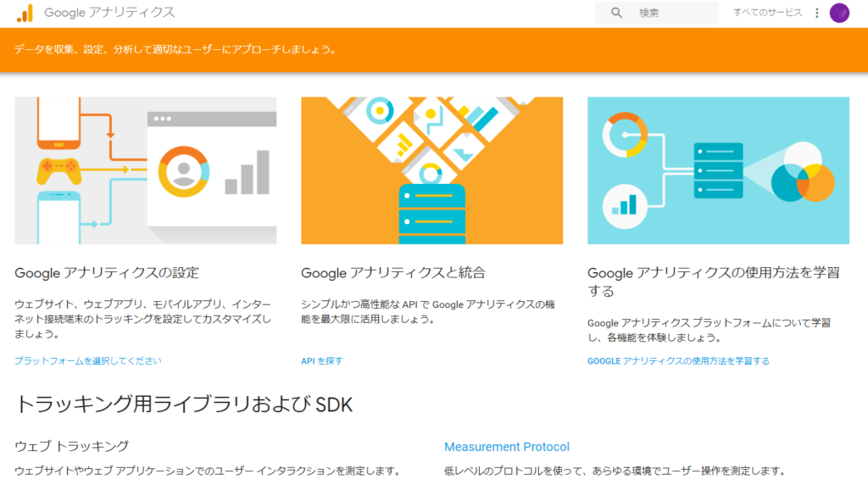The image size is (868, 485).
Task: Click the text ウェブサイトやウェブ アプリケーションでのユーザー インタラクション
Action: click(208, 471)
